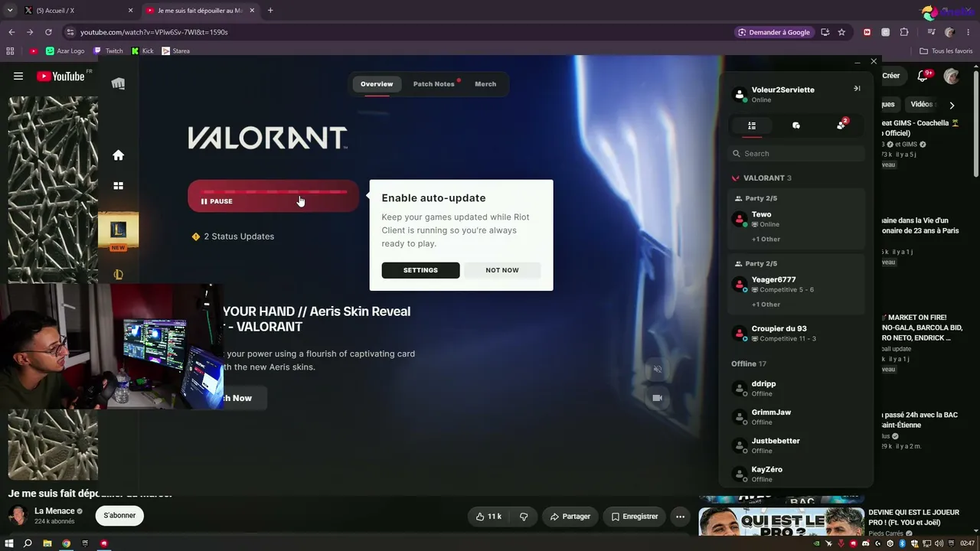Open Chrome extensions puzzle icon
980x551 pixels.
(904, 32)
